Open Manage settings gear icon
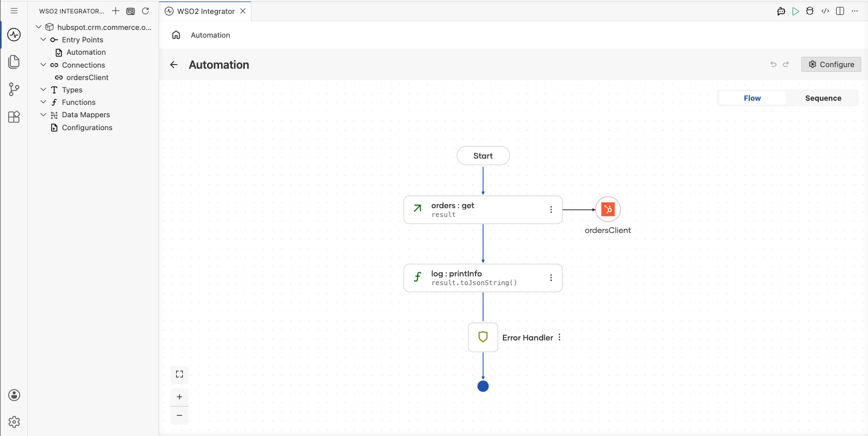868x436 pixels. (x=14, y=422)
